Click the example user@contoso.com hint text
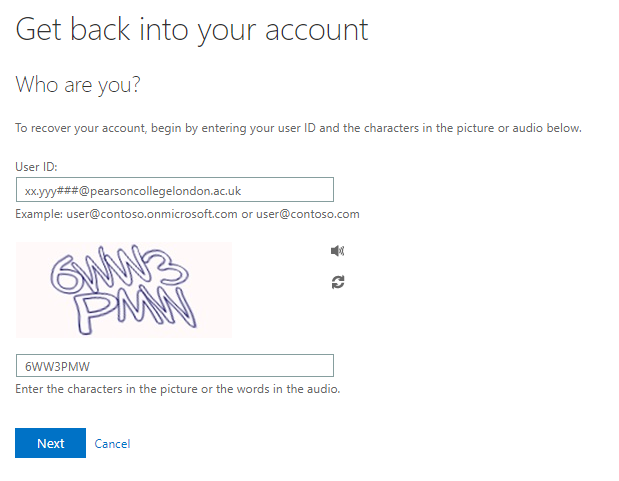The image size is (619, 481). (x=188, y=214)
